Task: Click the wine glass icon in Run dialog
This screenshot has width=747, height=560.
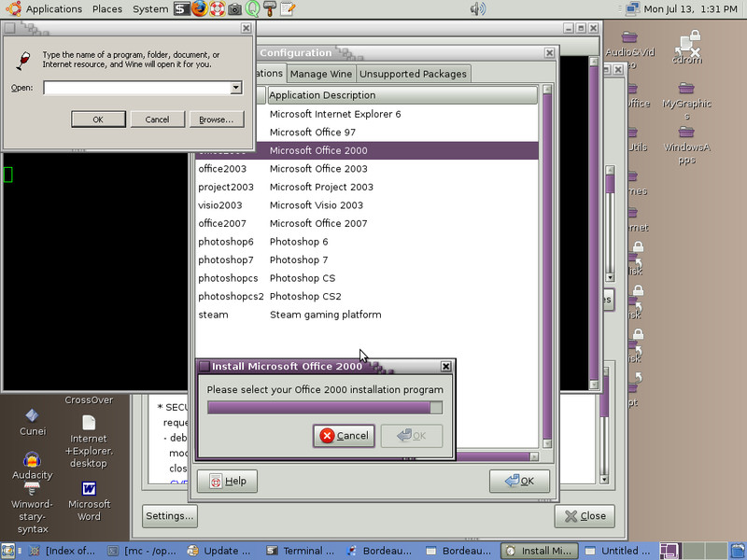Action: point(22,62)
